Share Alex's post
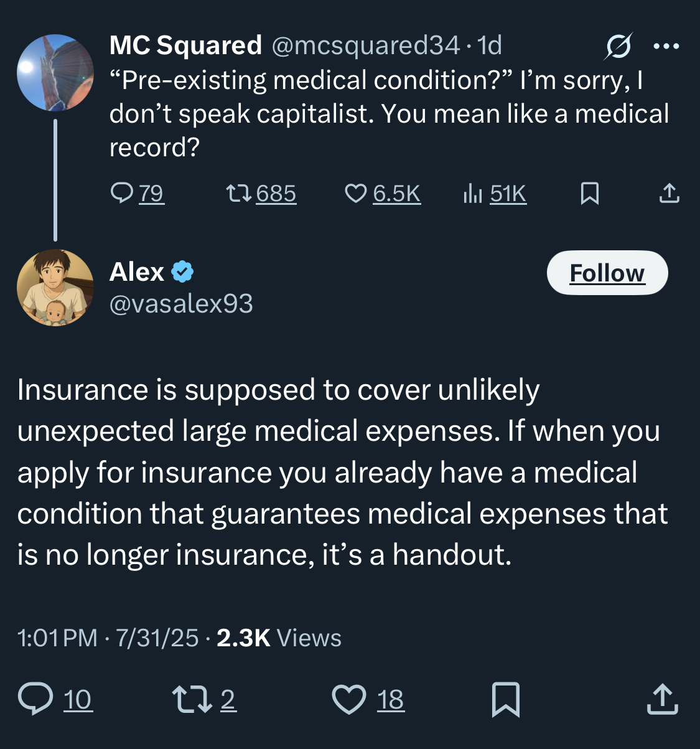This screenshot has width=700, height=749. pyautogui.click(x=662, y=699)
